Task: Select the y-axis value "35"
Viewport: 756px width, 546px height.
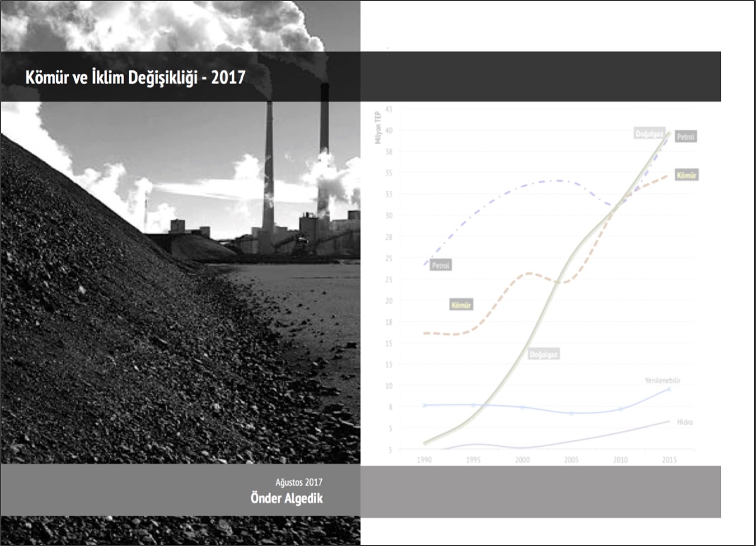Action: (x=389, y=173)
